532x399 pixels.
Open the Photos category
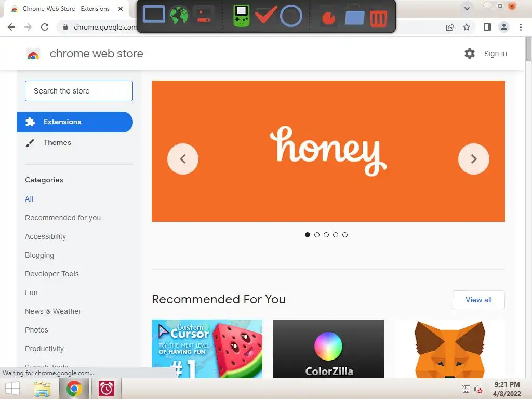(36, 330)
